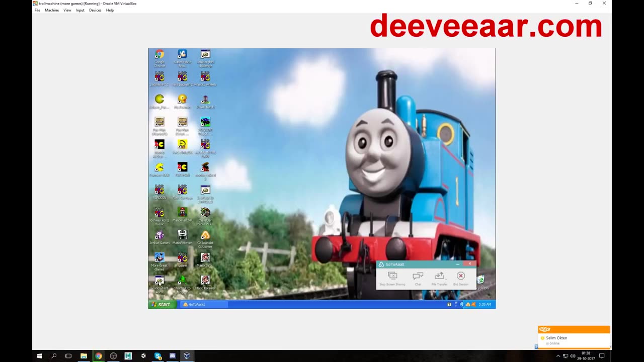Select the PAC-MAN2005 desktop icon
Viewport: 644px width, 362px height.
point(182,147)
